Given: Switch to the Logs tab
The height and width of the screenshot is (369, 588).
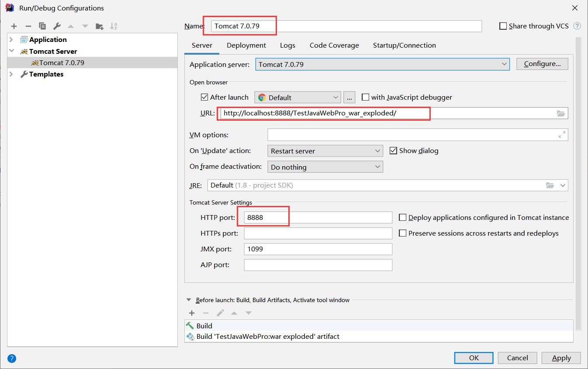Looking at the screenshot, I should point(287,45).
